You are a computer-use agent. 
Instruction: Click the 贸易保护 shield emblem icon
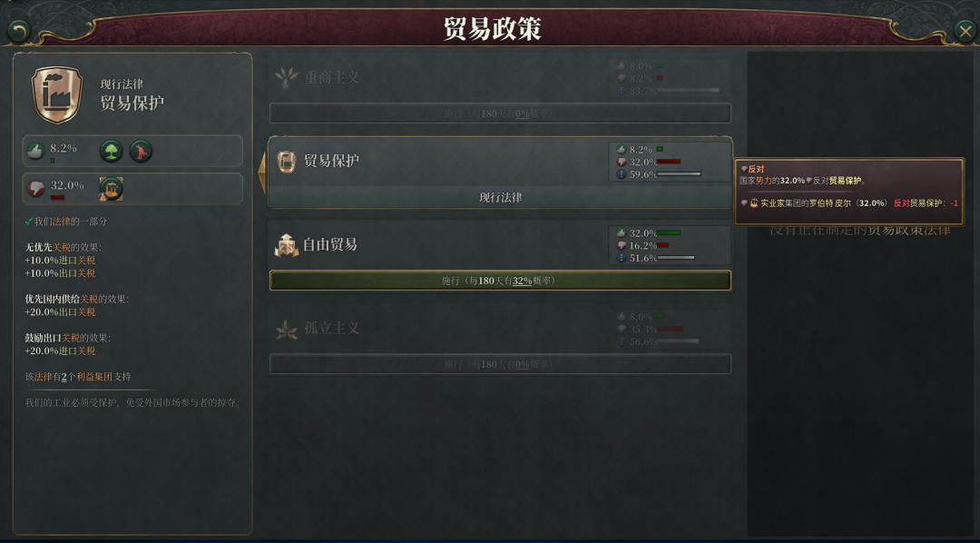point(57,94)
